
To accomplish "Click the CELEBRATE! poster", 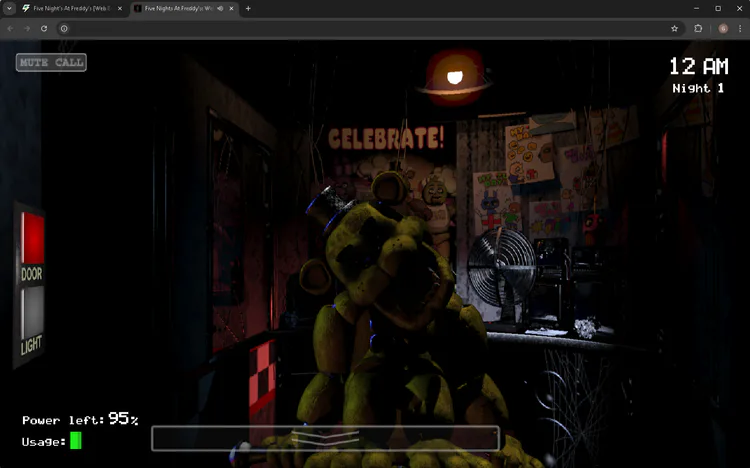I will pyautogui.click(x=386, y=138).
